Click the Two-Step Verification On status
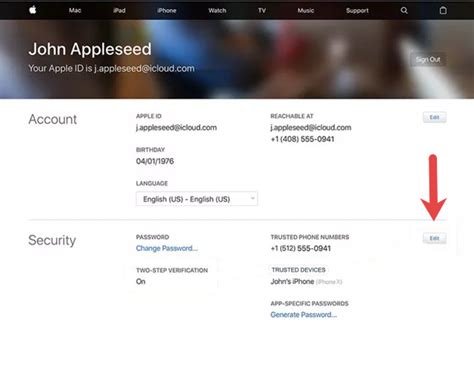The width and height of the screenshot is (474, 378). (x=141, y=282)
